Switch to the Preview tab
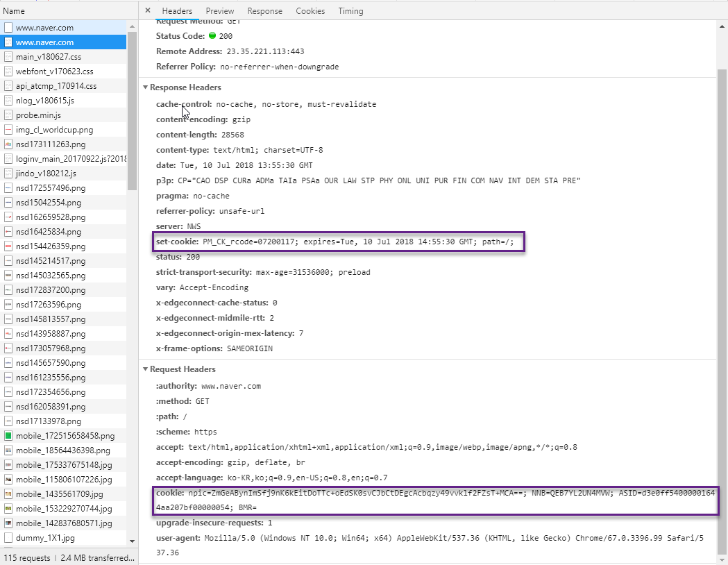The height and width of the screenshot is (565, 728). click(x=219, y=11)
